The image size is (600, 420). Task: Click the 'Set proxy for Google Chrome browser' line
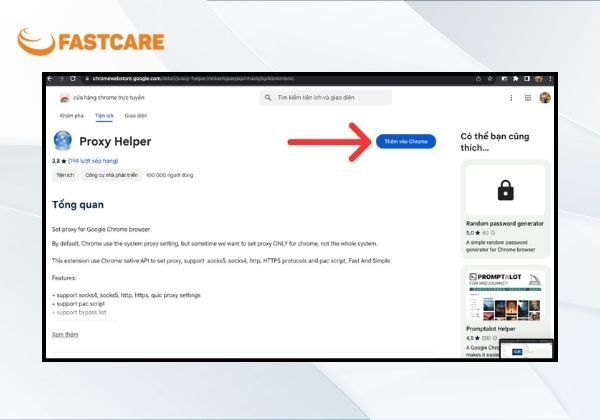(x=101, y=229)
